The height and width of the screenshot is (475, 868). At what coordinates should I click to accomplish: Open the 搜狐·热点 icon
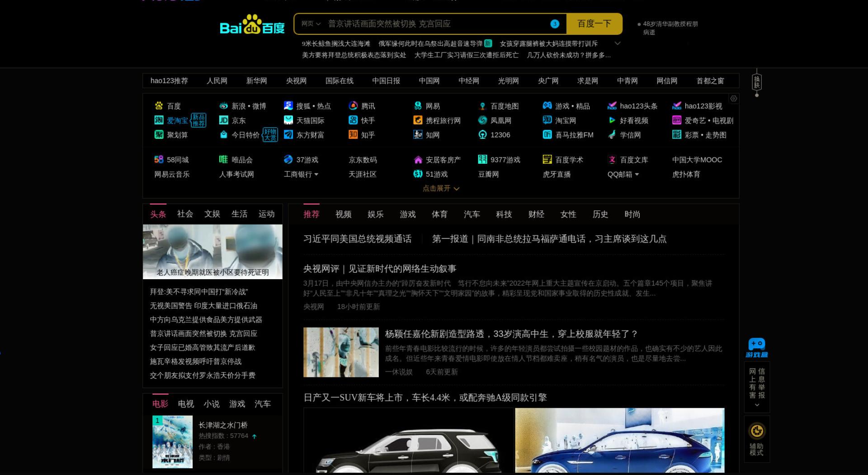[288, 106]
